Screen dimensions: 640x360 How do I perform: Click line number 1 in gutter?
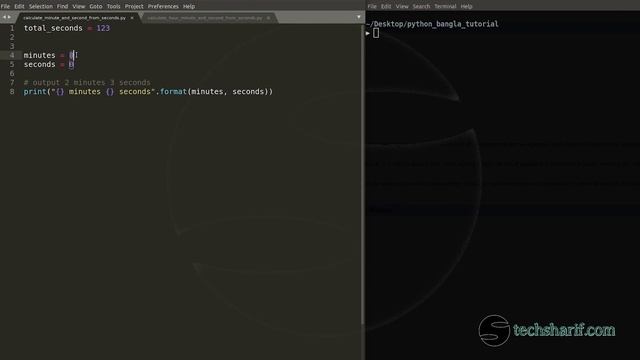(12, 28)
